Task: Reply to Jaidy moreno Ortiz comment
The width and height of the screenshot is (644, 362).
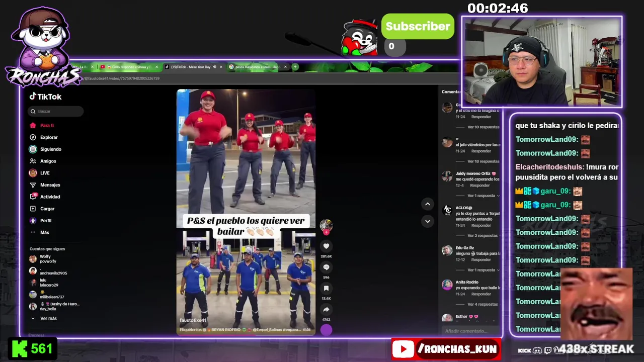Action: click(479, 185)
